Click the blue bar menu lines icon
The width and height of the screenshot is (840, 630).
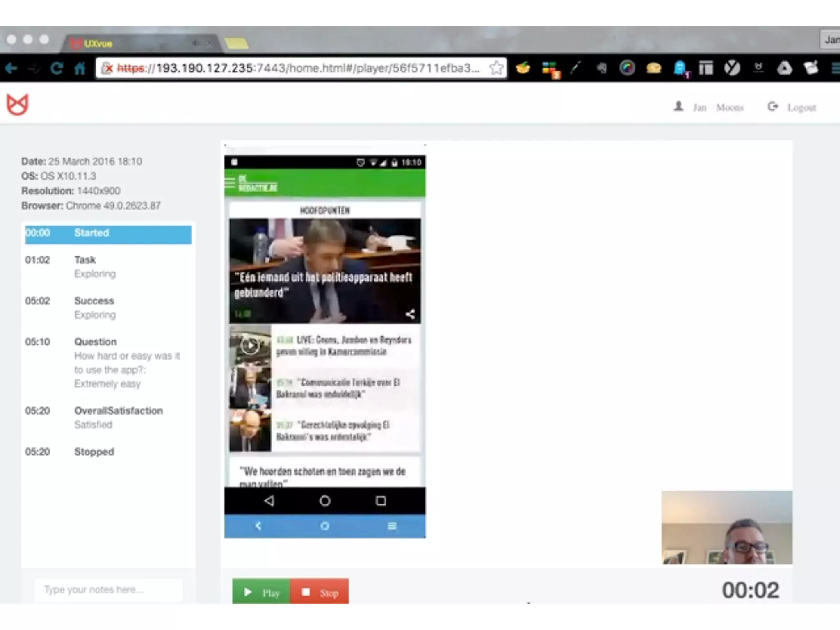point(392,526)
